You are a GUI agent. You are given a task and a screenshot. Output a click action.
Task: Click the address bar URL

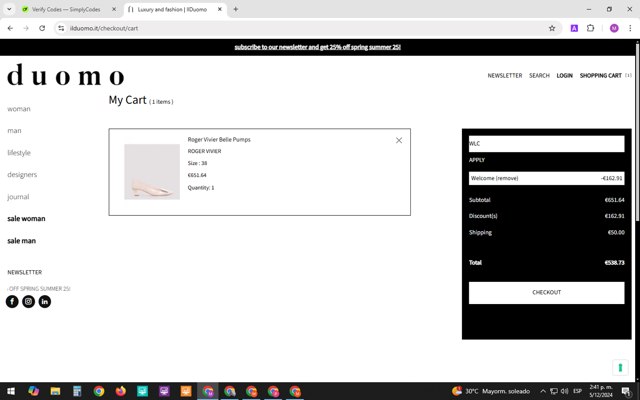(x=104, y=28)
